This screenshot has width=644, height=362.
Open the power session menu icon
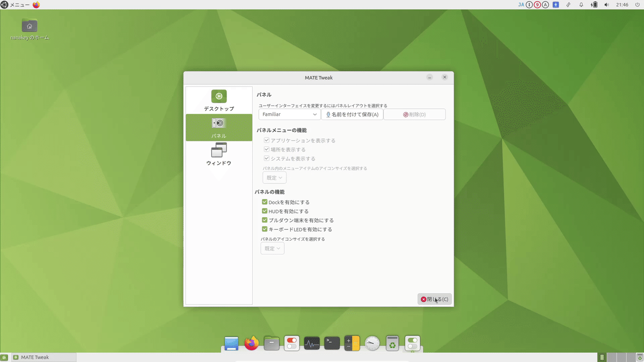click(x=638, y=5)
